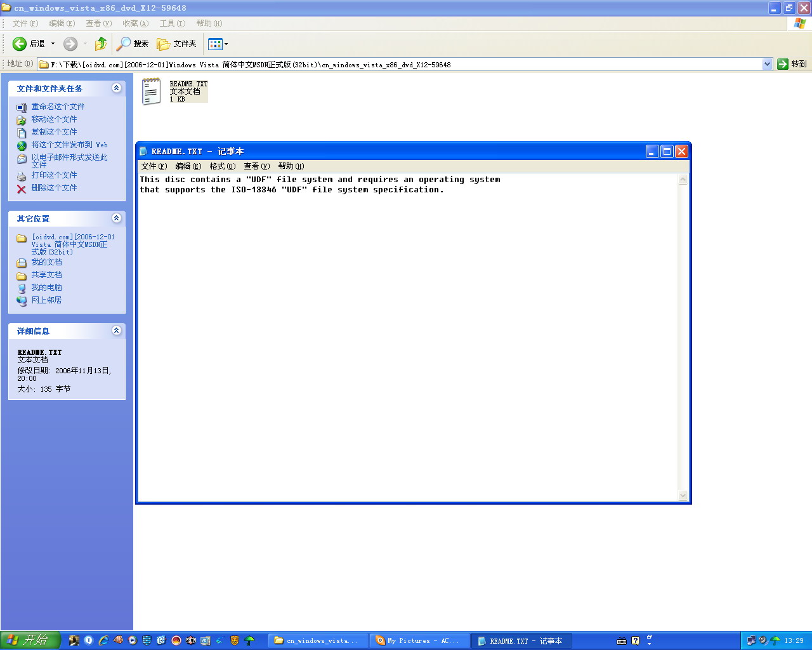Click 将这个文件发布到 Web link
This screenshot has width=812, height=650.
69,145
